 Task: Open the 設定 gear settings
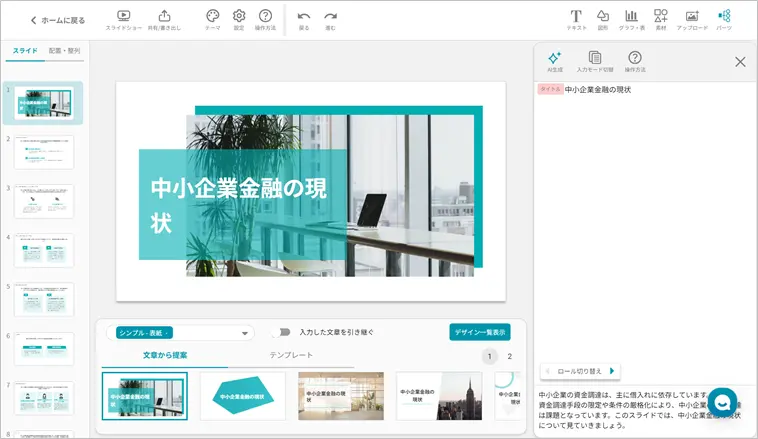[x=239, y=20]
